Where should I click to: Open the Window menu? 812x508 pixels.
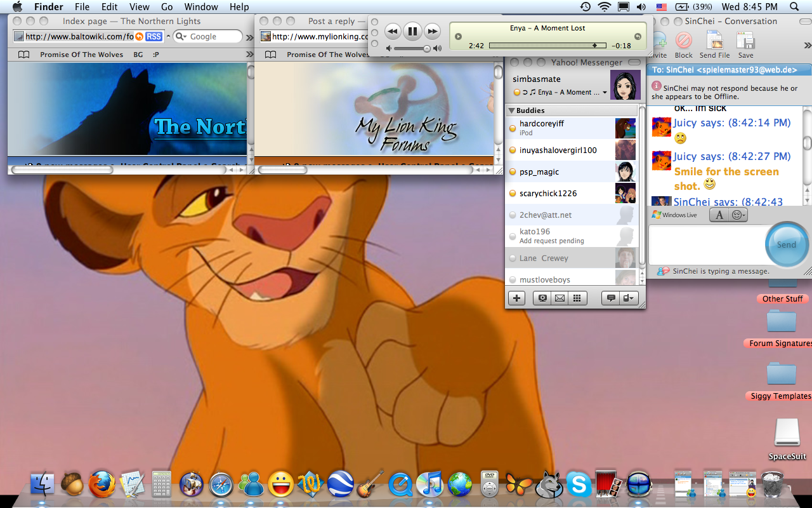point(201,7)
